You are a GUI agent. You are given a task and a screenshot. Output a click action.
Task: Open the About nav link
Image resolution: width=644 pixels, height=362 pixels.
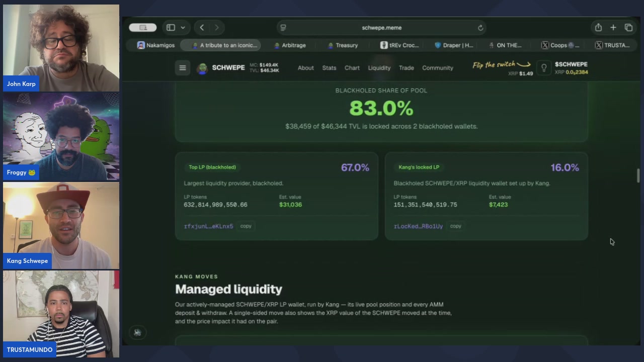[305, 68]
